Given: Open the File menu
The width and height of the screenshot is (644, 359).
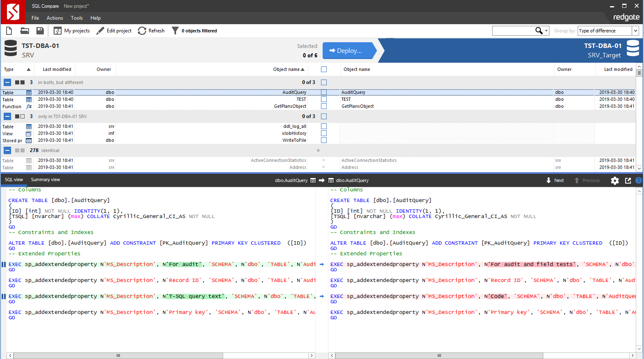Looking at the screenshot, I should (x=35, y=18).
